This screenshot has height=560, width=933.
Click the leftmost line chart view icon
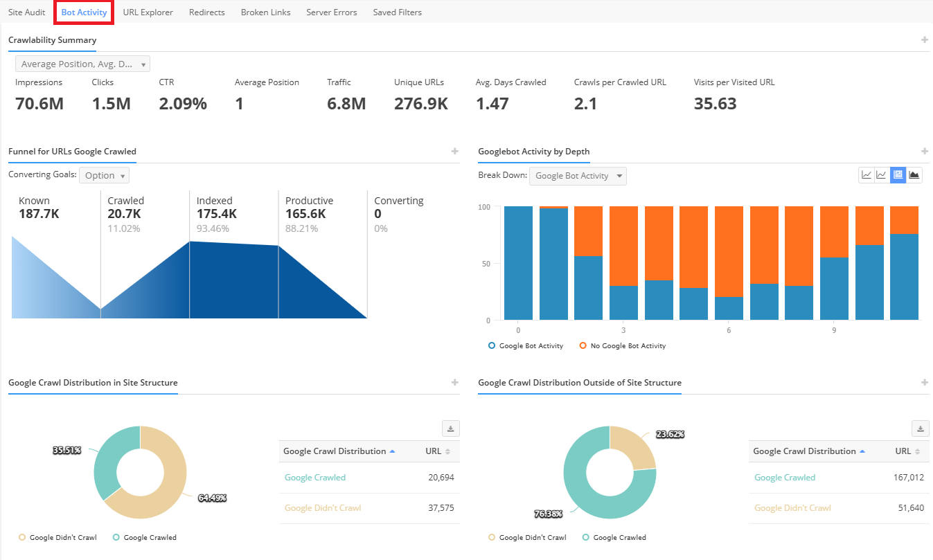[x=867, y=175]
